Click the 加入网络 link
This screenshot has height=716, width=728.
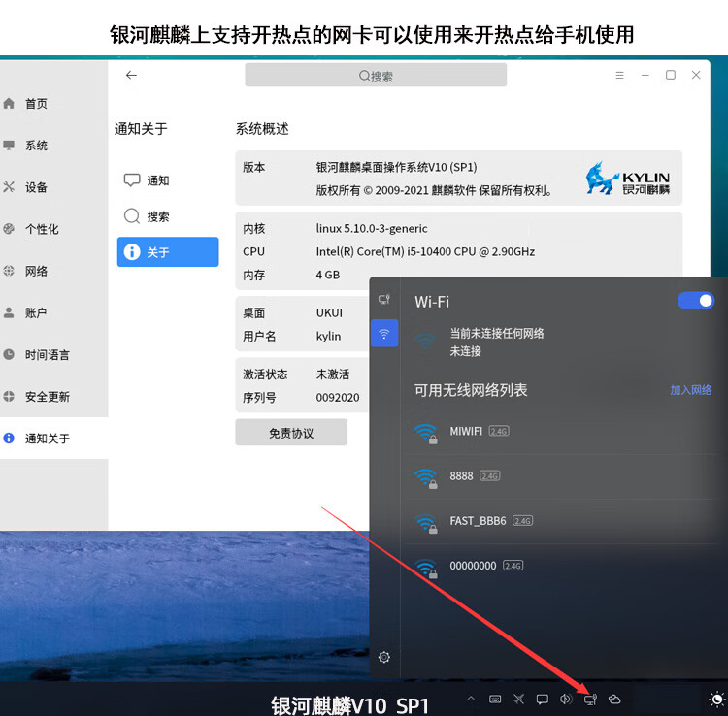click(691, 390)
